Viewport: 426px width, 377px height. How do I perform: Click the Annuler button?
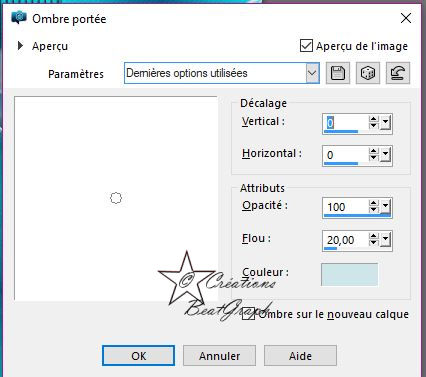[219, 356]
